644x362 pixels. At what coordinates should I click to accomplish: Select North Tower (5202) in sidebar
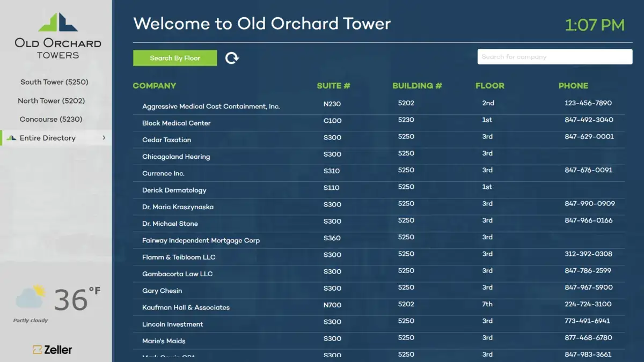(x=51, y=101)
